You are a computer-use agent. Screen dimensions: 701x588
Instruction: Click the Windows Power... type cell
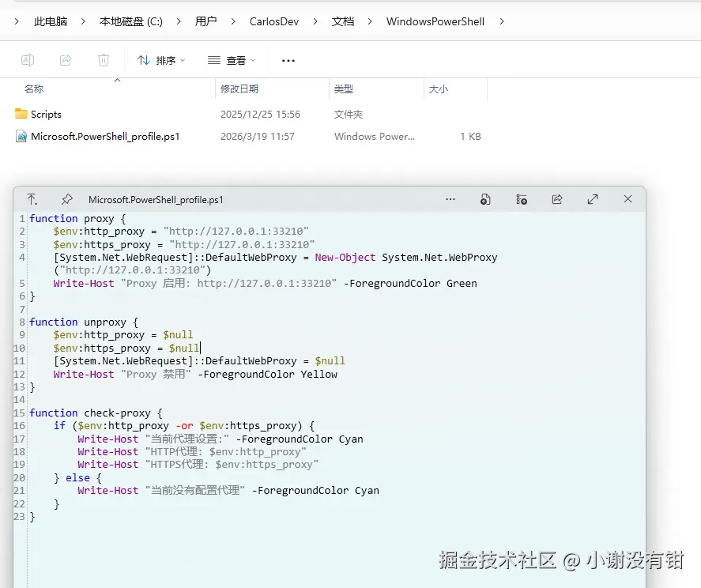[375, 137]
